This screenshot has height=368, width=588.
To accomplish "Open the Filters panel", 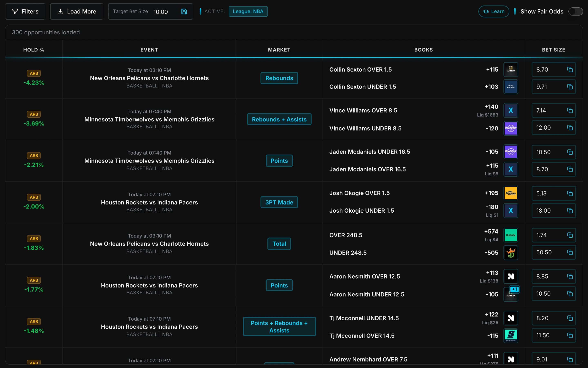I will coord(25,11).
